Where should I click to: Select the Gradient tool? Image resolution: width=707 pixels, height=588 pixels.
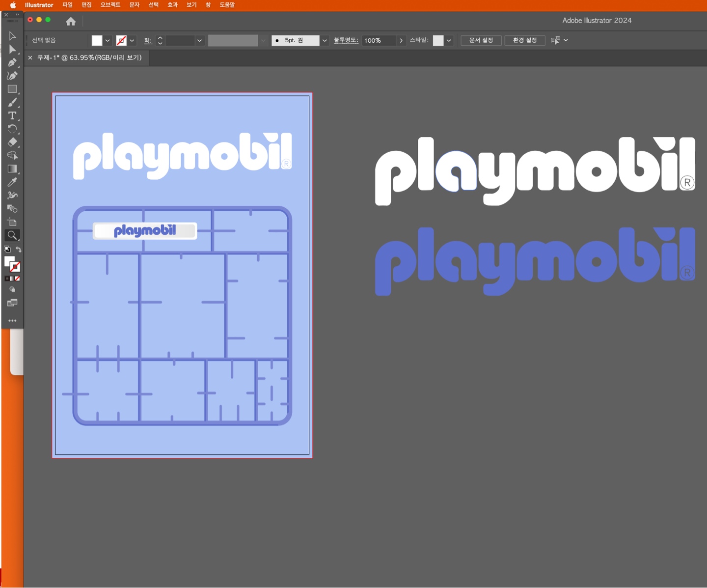[12, 168]
